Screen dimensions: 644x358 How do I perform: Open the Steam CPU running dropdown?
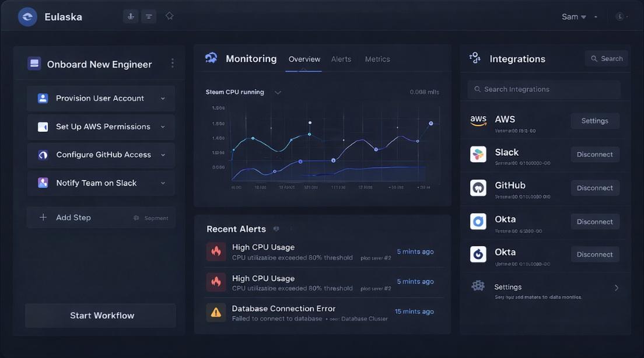coord(278,92)
